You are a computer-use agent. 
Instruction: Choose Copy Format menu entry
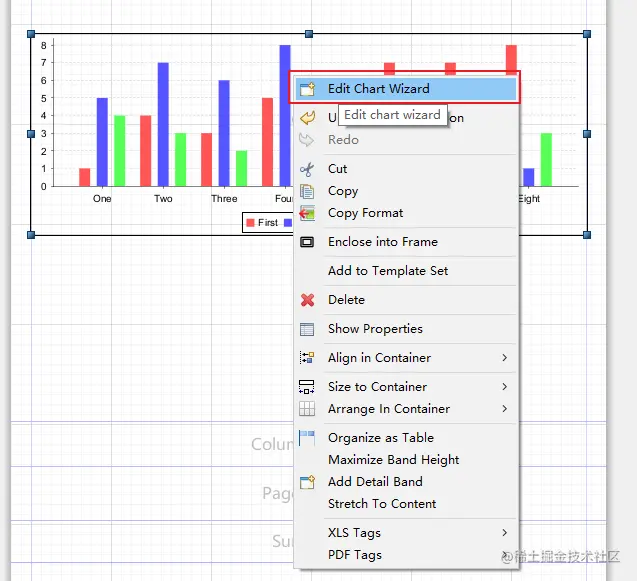[x=405, y=212]
